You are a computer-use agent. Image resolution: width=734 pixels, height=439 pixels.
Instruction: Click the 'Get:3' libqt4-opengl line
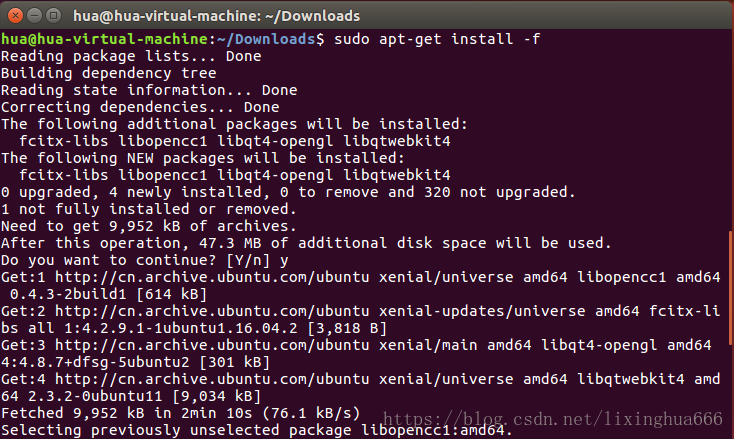click(x=356, y=345)
